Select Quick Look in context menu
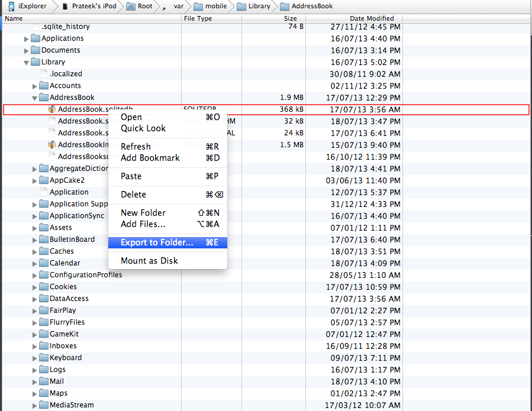This screenshot has width=532, height=411. coord(143,128)
